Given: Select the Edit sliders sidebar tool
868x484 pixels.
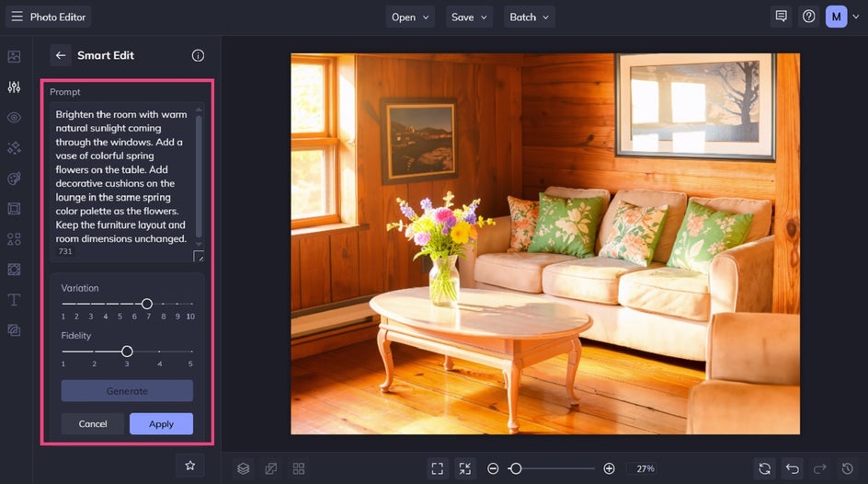Looking at the screenshot, I should 15,86.
